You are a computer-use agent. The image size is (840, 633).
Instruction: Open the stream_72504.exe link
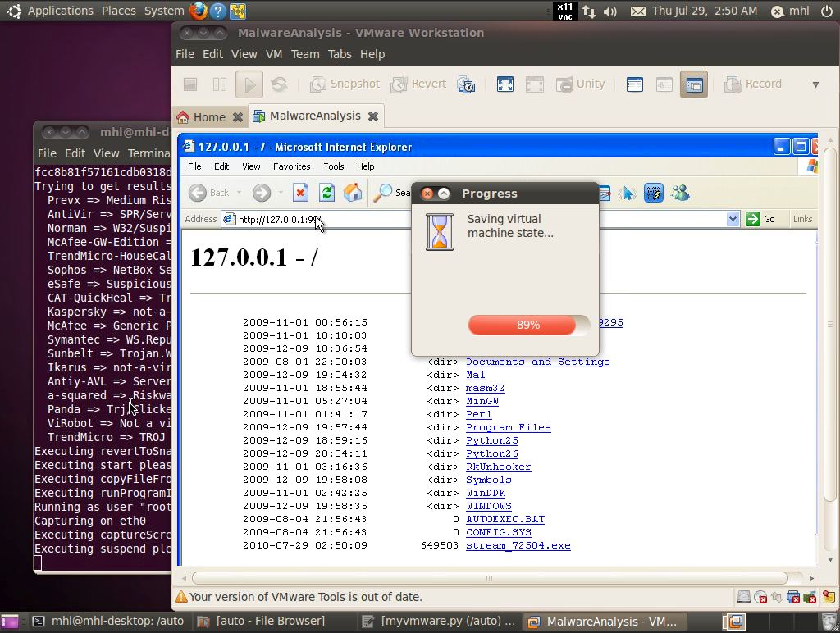(x=518, y=545)
